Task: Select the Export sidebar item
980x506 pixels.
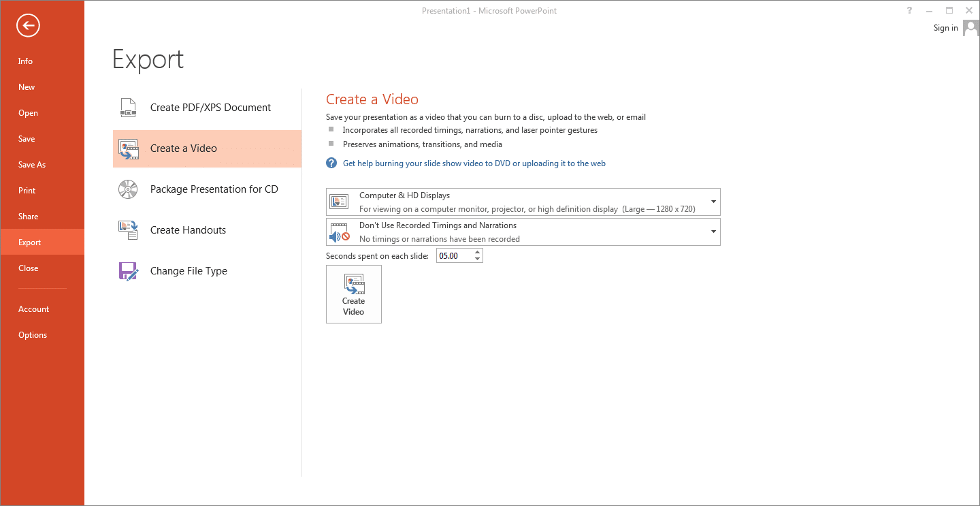Action: pyautogui.click(x=42, y=242)
